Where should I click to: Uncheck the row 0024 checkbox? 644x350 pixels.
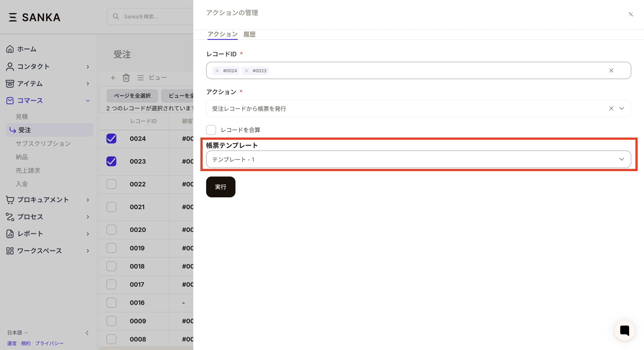coord(111,138)
